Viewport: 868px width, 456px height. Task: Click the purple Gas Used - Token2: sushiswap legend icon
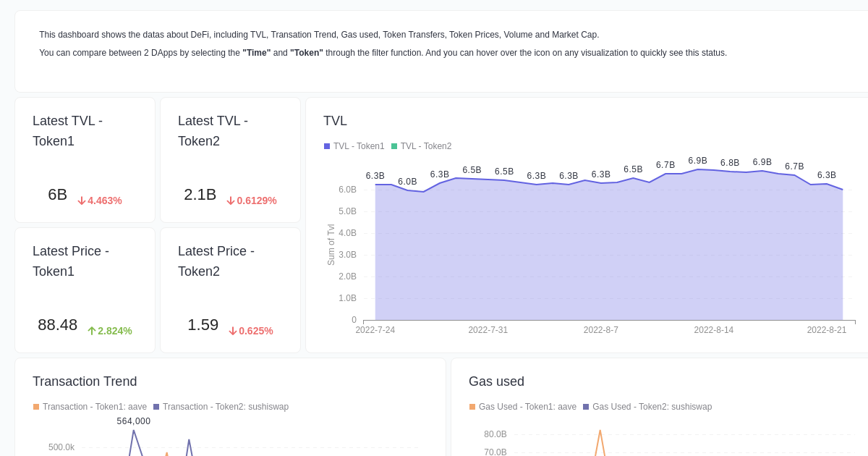click(584, 407)
